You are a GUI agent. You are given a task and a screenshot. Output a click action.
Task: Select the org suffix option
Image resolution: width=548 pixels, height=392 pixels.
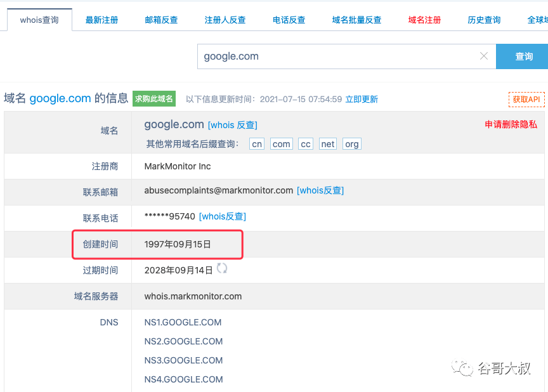click(352, 144)
